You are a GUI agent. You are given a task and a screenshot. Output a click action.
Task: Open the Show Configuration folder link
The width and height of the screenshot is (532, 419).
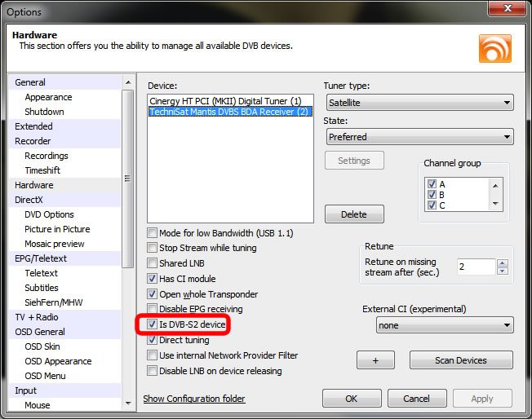tap(194, 399)
